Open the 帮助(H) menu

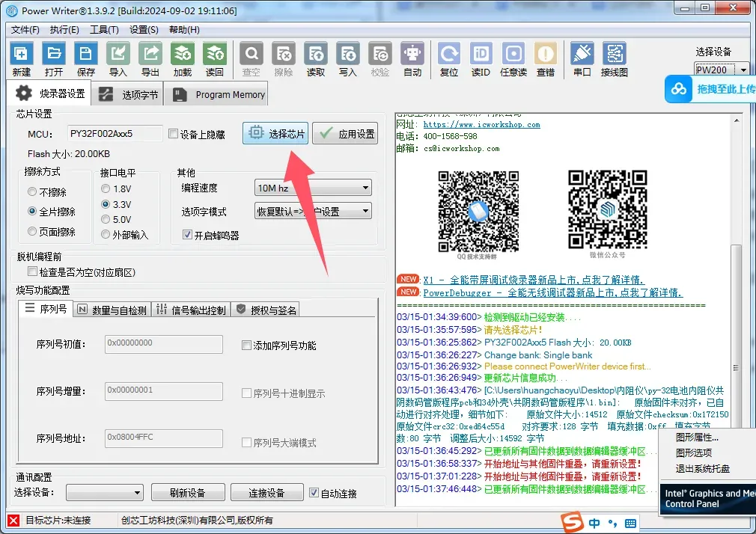(x=184, y=30)
